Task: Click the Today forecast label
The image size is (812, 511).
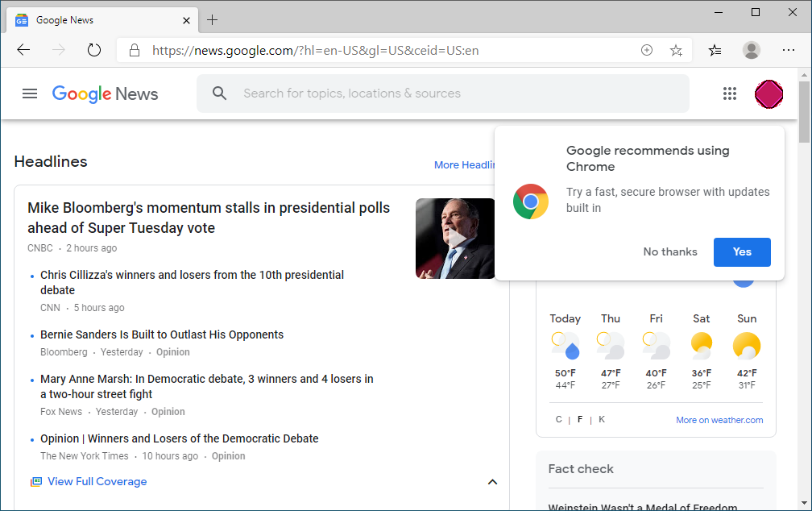Action: [565, 318]
